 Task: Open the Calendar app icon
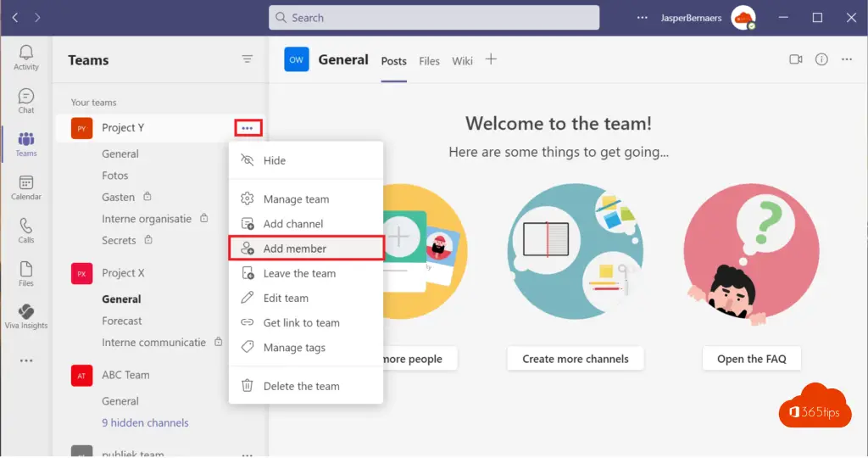coord(26,187)
